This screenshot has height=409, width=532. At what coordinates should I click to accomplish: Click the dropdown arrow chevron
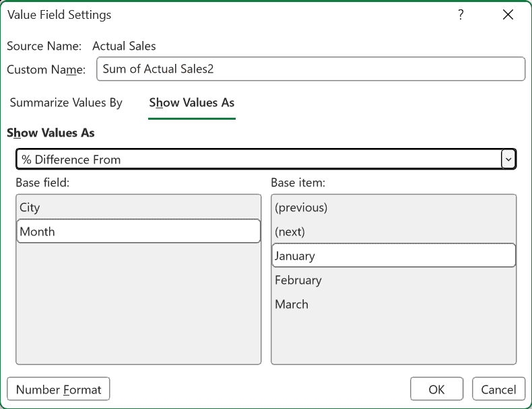(x=508, y=159)
